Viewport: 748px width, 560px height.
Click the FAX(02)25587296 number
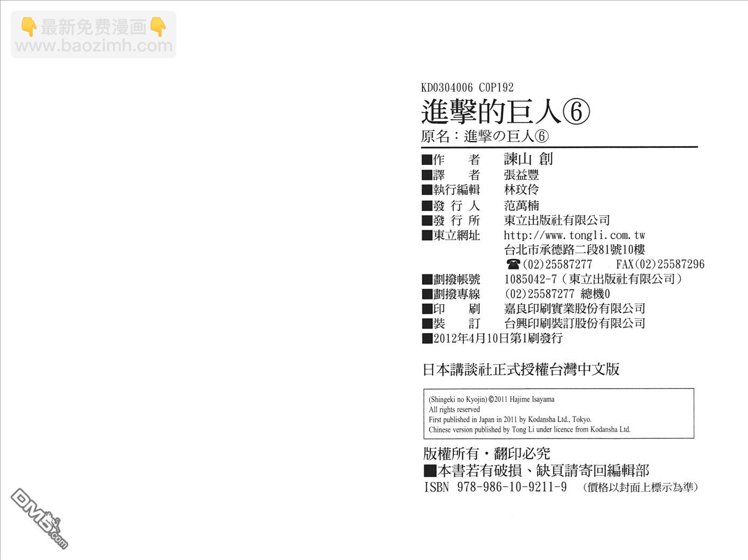click(660, 264)
